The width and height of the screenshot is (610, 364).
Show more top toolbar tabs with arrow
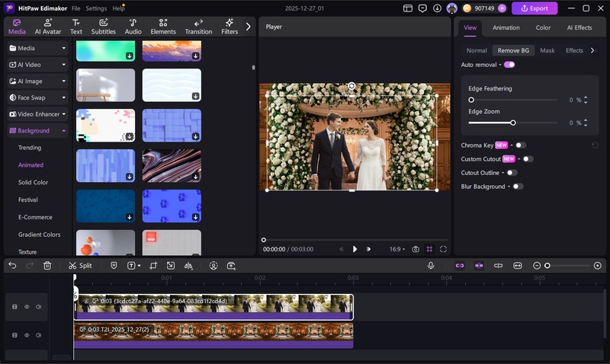[249, 27]
